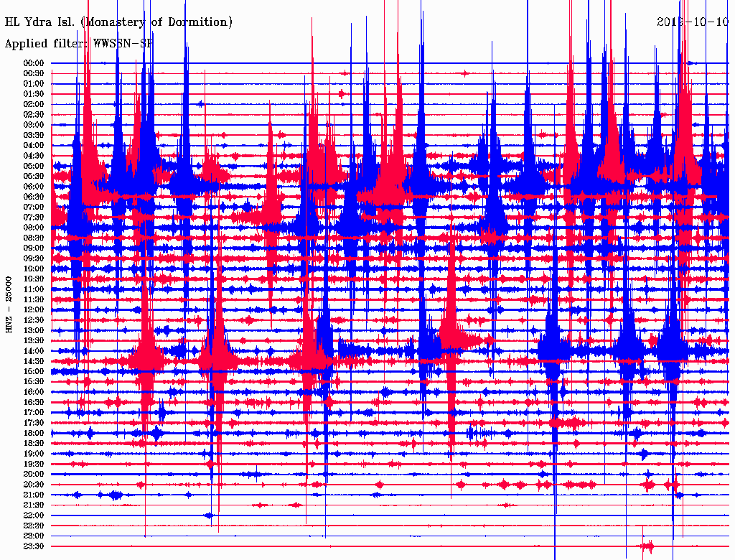Select the 00:00 time row label
The image size is (735, 560).
point(34,63)
